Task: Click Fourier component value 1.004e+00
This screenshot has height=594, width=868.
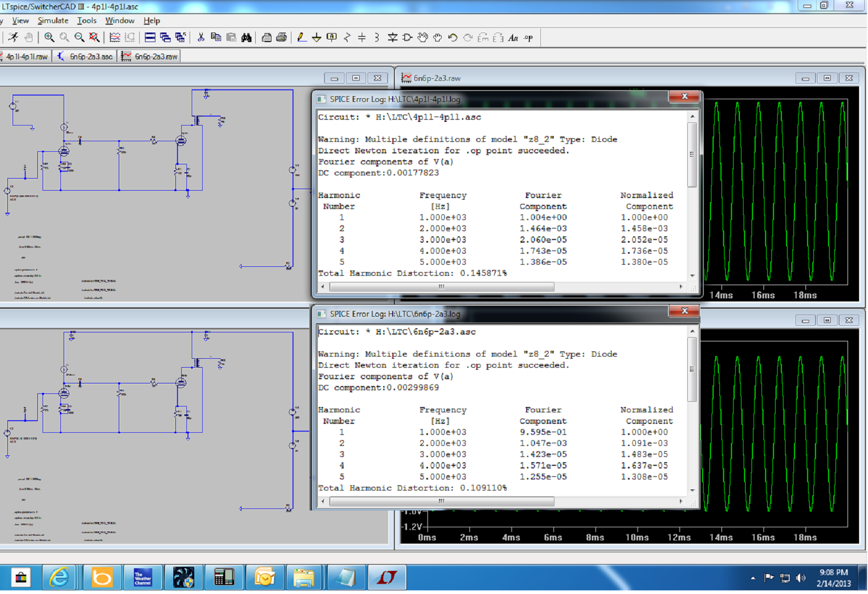Action: coord(543,217)
